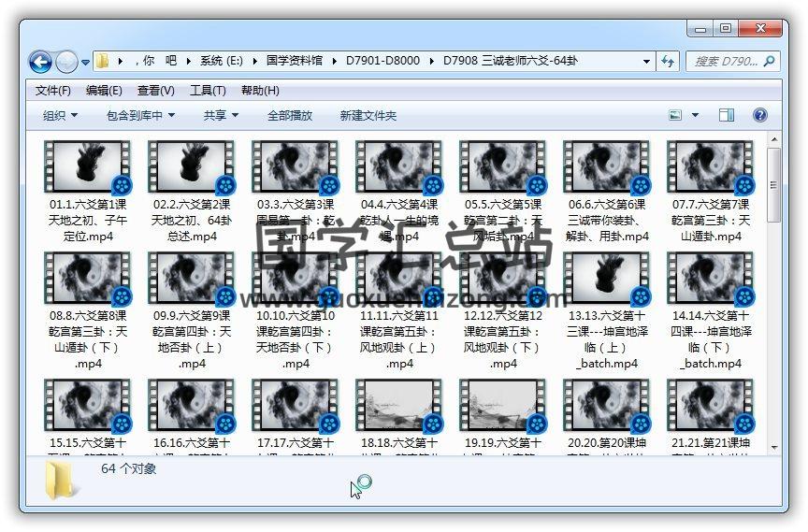Open the view options dropdown arrow
The image size is (808, 532).
coord(695,115)
